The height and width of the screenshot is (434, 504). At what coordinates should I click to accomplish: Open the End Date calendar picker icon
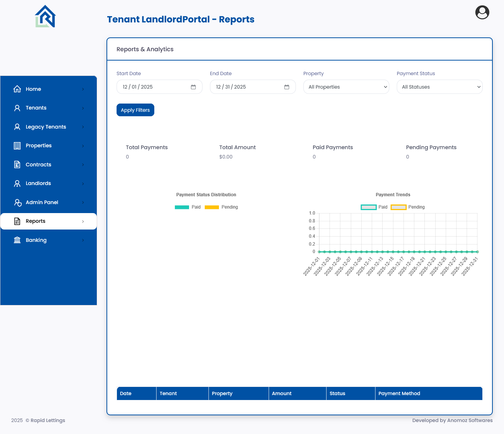coord(287,87)
